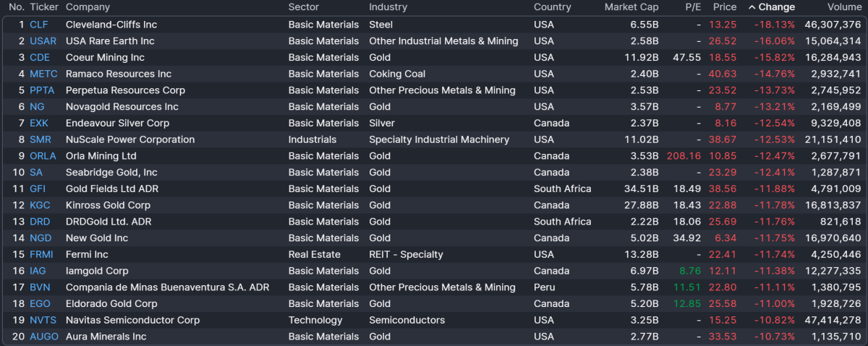Sort the table by Market Cap header
Image resolution: width=868 pixels, height=346 pixels.
point(631,7)
